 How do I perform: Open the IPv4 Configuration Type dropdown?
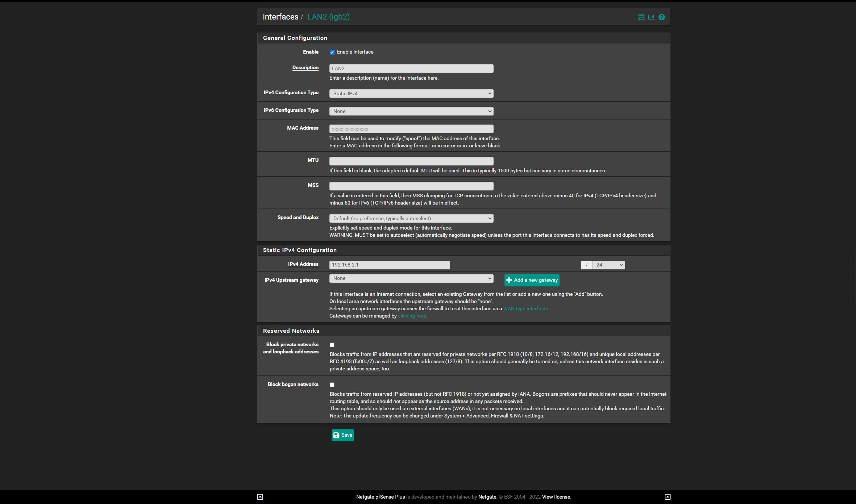(411, 93)
